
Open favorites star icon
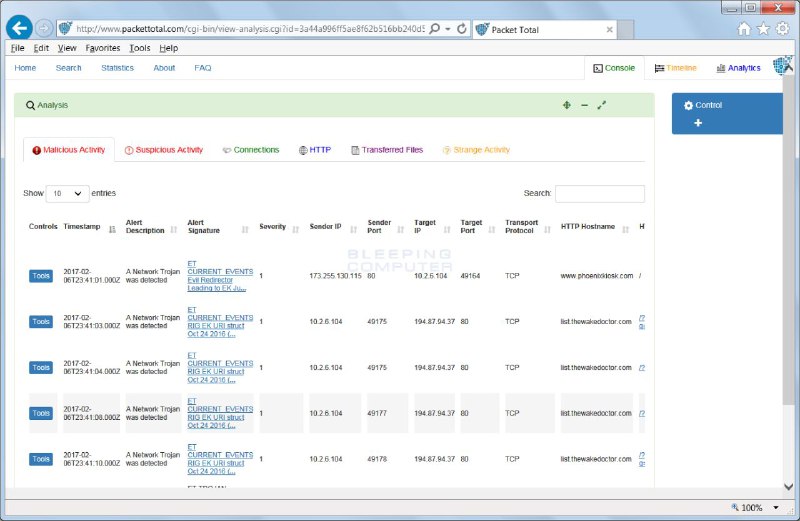pos(763,29)
